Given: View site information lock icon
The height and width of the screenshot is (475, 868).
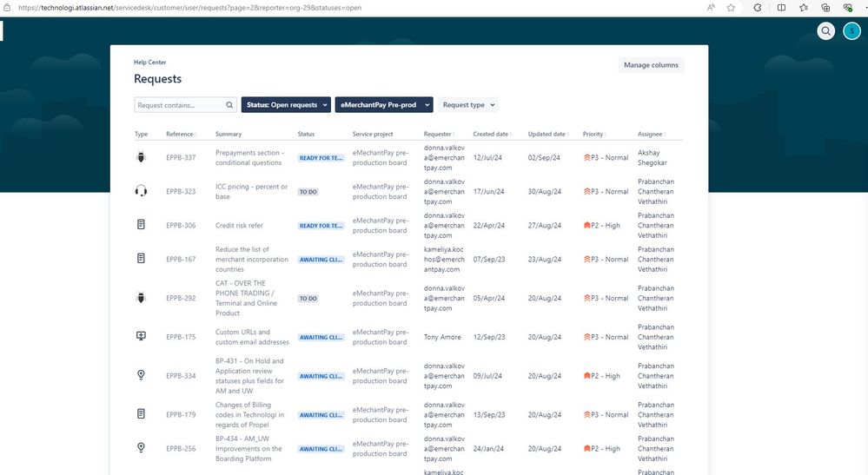Looking at the screenshot, I should coord(7,8).
